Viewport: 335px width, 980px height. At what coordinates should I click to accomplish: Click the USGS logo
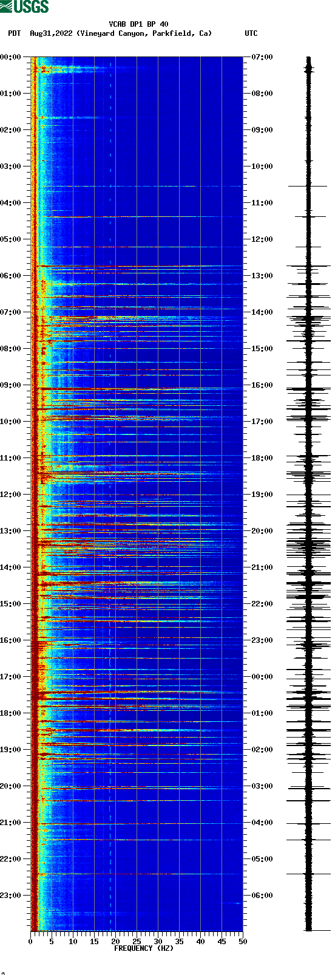tap(24, 7)
